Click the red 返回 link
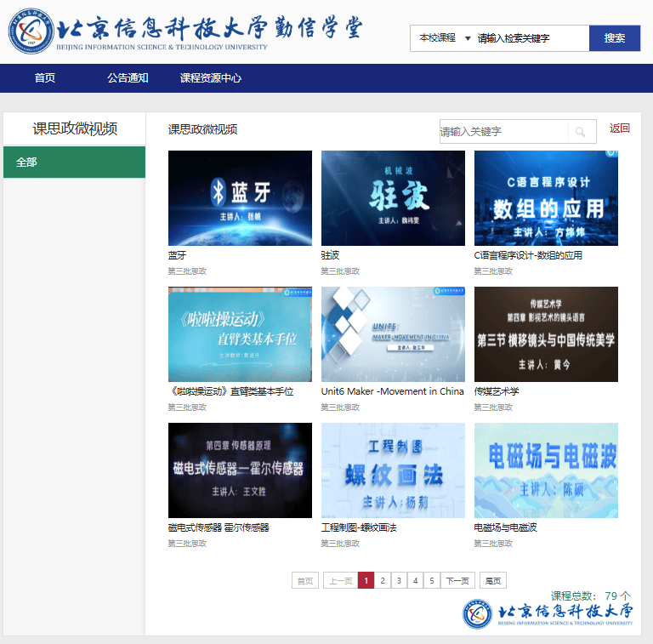Viewport: 653px width, 644px height. point(619,128)
